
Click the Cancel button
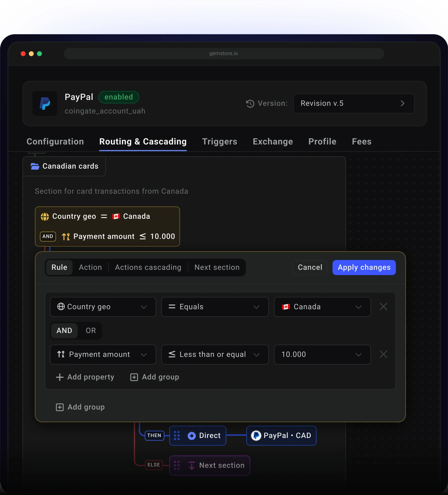click(x=310, y=267)
